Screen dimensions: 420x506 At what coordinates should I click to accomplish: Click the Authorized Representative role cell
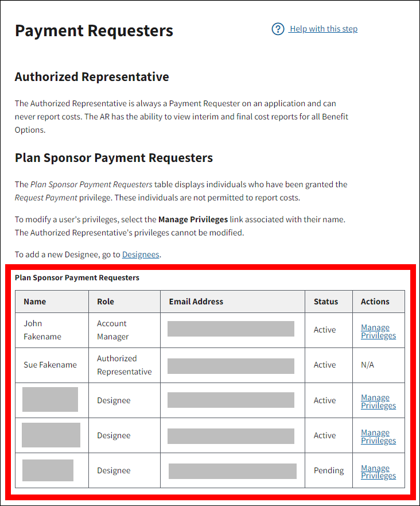124,365
